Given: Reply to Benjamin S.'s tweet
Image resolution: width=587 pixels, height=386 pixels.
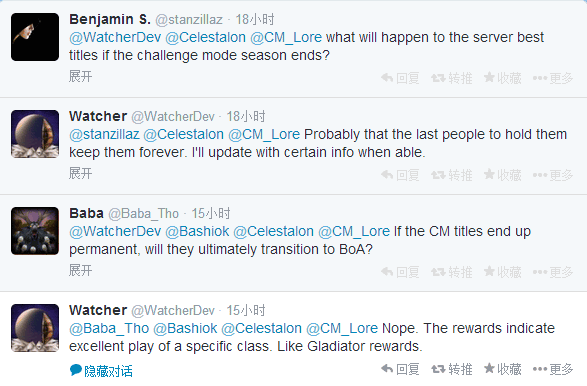Looking at the screenshot, I should [x=400, y=78].
